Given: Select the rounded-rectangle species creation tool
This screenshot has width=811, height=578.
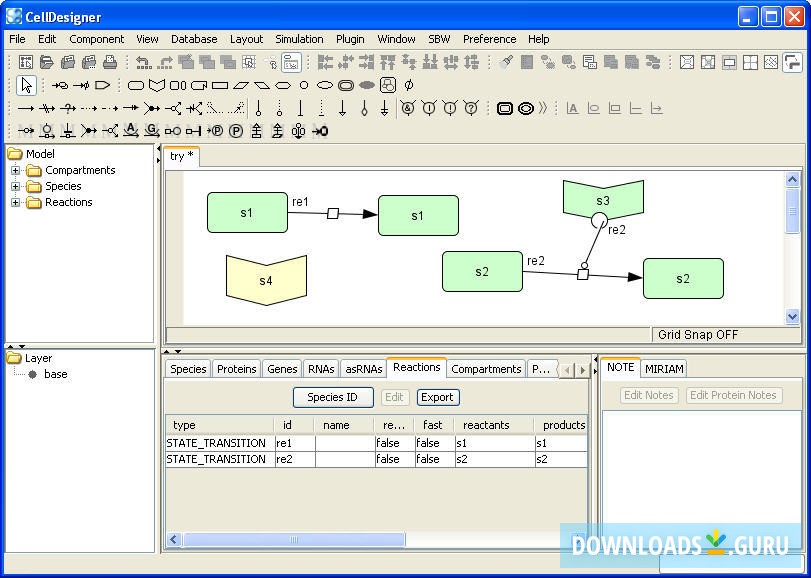Looking at the screenshot, I should pos(136,85).
